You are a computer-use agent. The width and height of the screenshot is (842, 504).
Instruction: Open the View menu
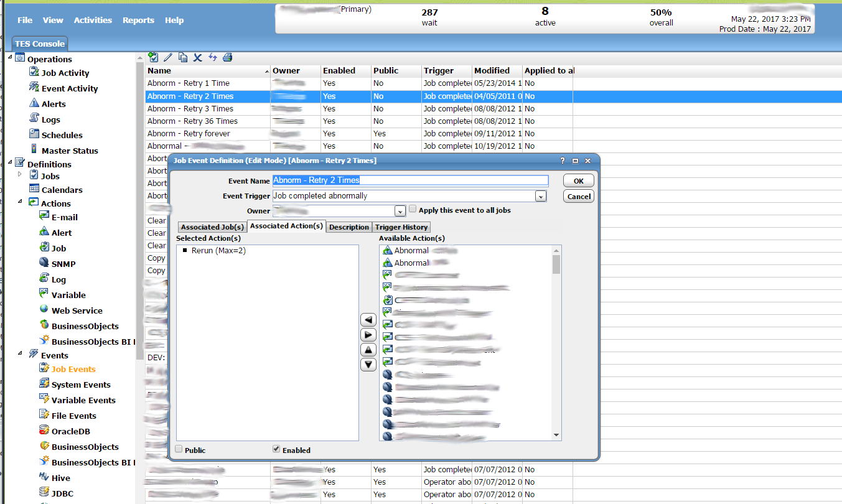pyautogui.click(x=53, y=20)
